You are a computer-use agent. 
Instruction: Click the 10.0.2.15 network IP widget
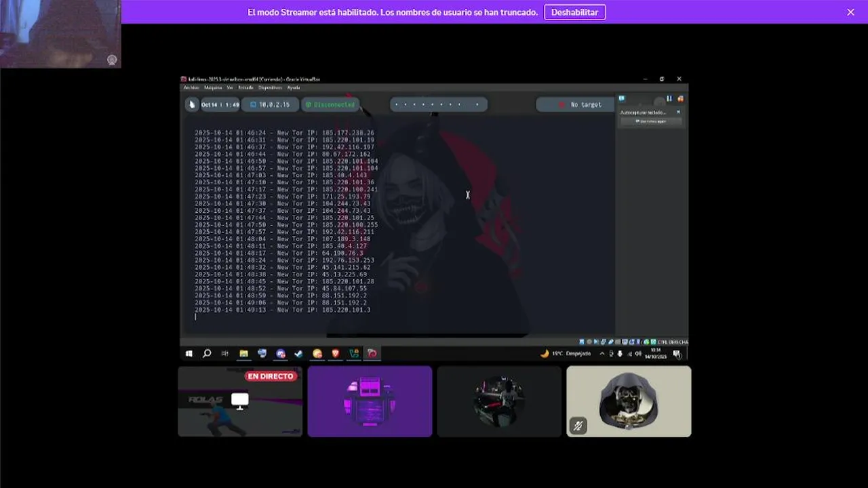point(270,104)
